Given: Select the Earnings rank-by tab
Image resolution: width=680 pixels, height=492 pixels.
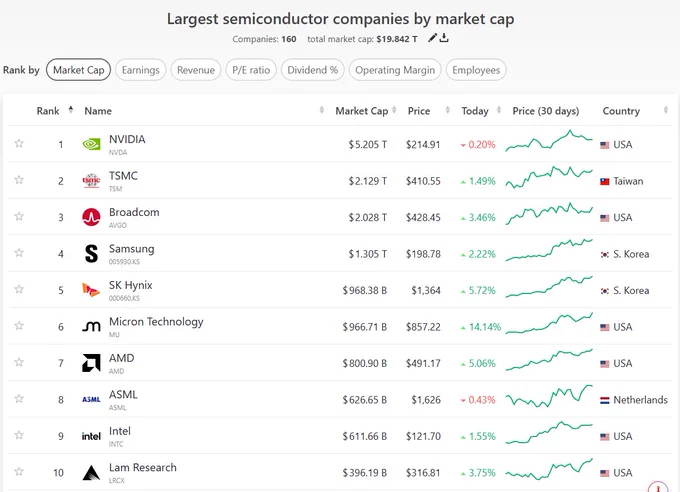Looking at the screenshot, I should [x=141, y=70].
